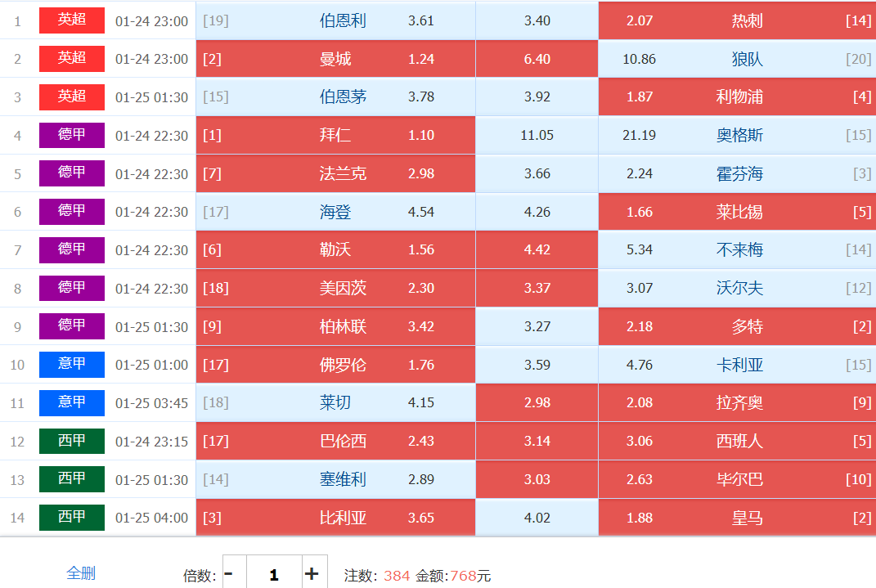Click the 意甲 league tag for 佛罗伦 match
This screenshot has width=876, height=588.
[72, 365]
